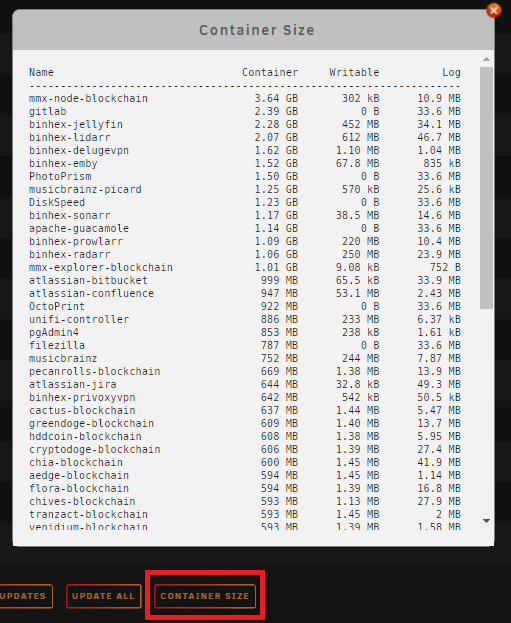Select binhex-privoxyvpn in the list

coord(82,397)
